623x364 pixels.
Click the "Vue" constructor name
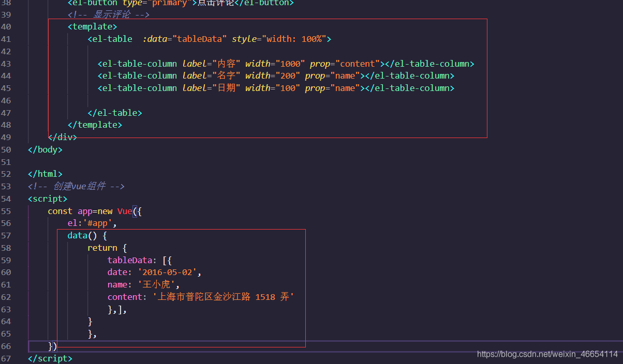click(x=125, y=211)
